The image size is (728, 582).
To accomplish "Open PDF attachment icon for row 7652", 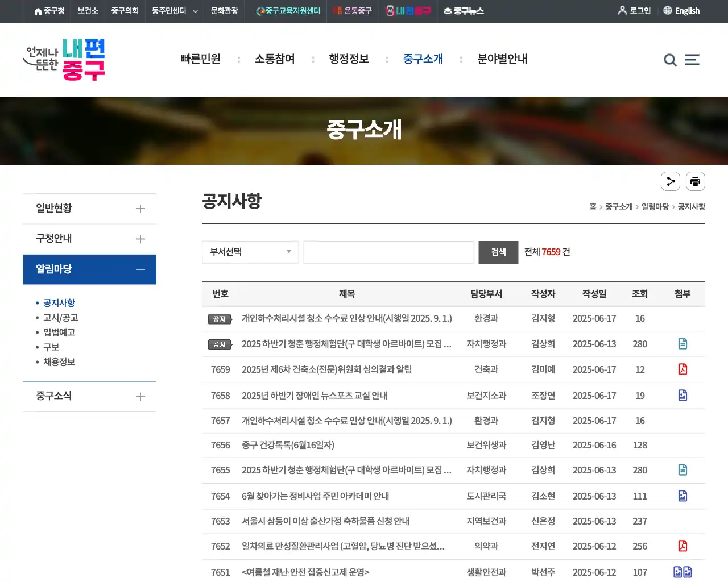I will [x=682, y=546].
